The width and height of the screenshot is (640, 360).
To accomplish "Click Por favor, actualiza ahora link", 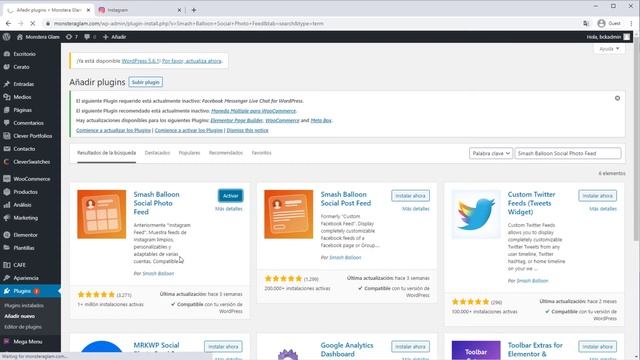I will pos(192,61).
